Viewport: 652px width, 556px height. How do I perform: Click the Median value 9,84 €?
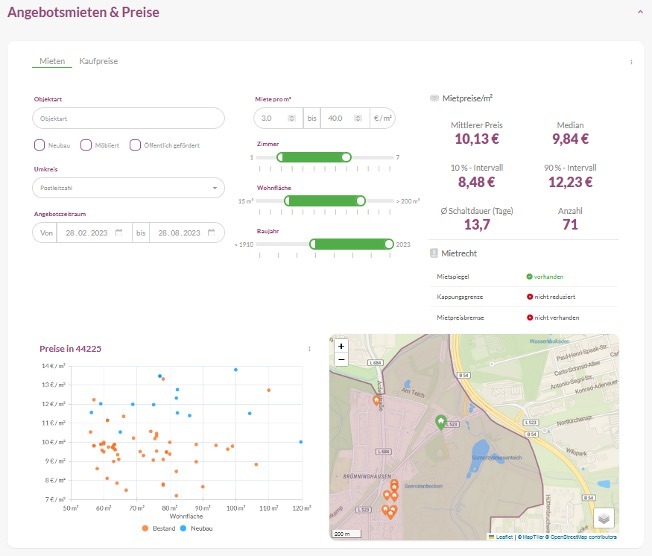pyautogui.click(x=570, y=139)
